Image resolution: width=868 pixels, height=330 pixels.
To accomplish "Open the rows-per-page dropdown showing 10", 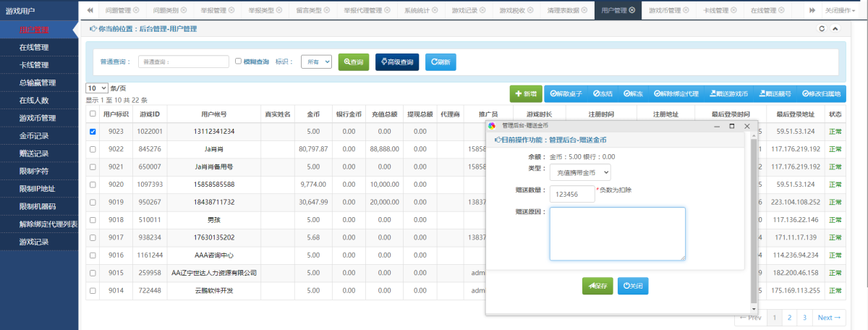I will pyautogui.click(x=96, y=88).
